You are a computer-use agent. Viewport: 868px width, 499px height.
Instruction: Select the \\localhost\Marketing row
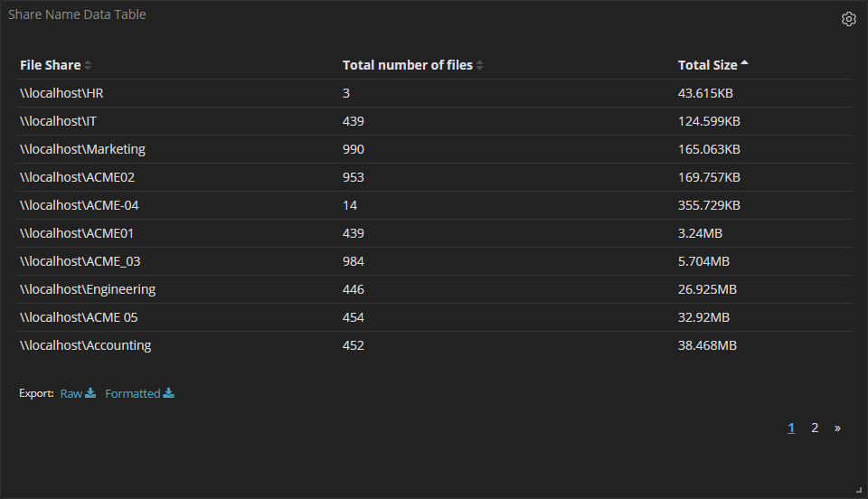pyautogui.click(x=82, y=149)
